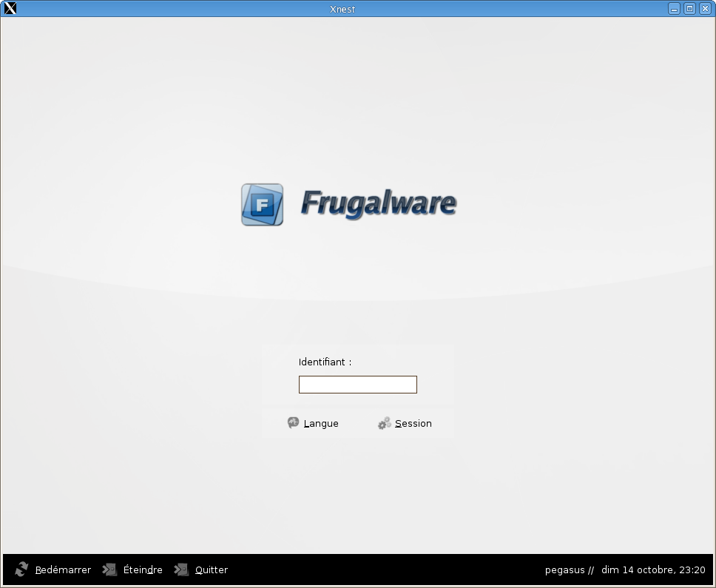Click the hostname text 'pegasus //'

pos(570,570)
